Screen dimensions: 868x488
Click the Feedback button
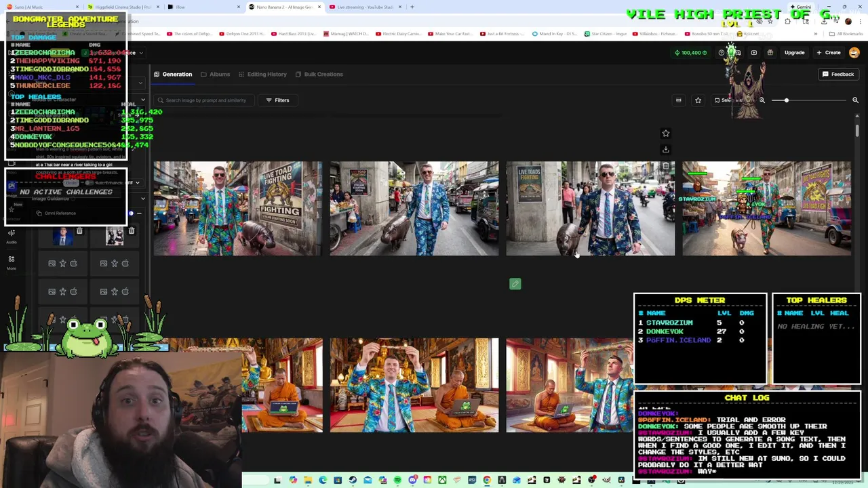point(838,74)
